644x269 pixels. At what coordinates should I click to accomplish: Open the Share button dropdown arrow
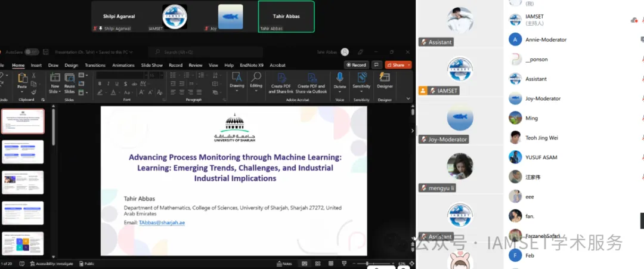click(407, 65)
